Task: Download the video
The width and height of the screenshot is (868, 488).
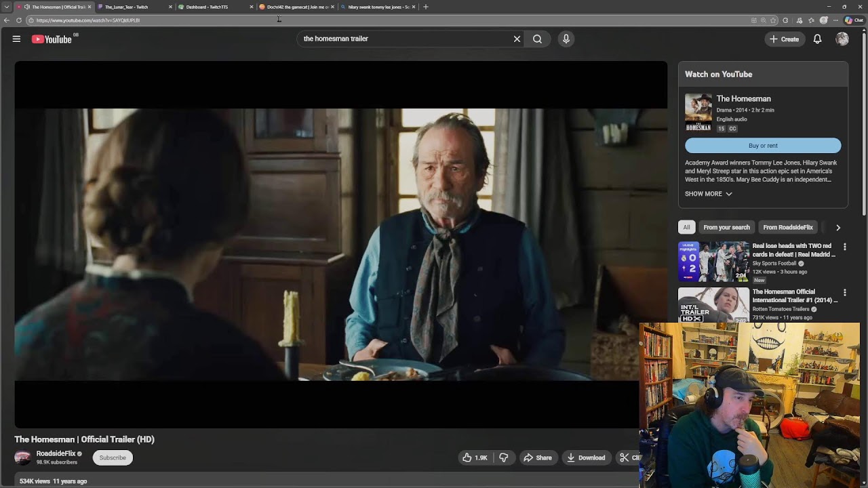Action: click(x=586, y=457)
